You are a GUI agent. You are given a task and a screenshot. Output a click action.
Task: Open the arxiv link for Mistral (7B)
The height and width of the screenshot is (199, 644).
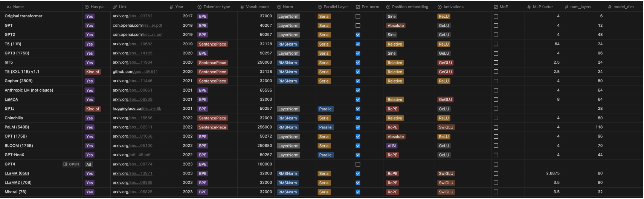(x=133, y=192)
